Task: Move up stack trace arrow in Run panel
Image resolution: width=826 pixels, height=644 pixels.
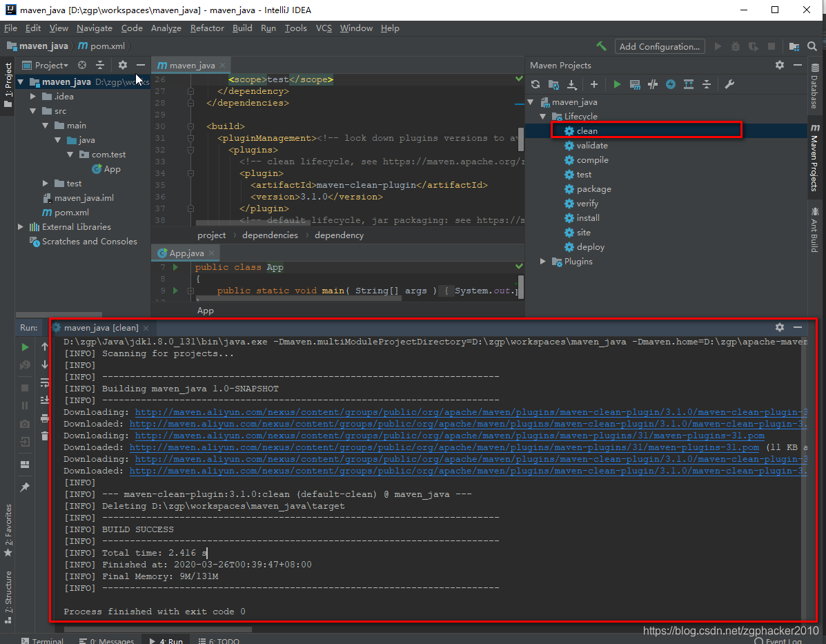Action: tap(45, 347)
